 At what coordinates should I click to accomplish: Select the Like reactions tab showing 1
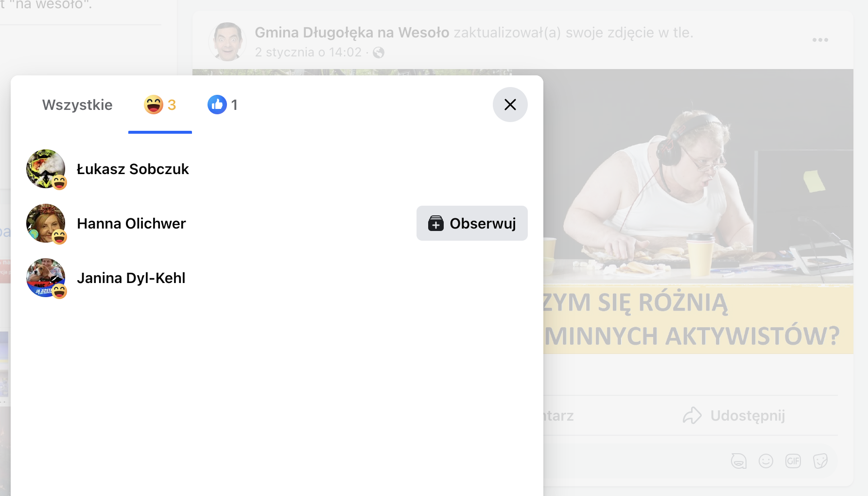pyautogui.click(x=223, y=105)
